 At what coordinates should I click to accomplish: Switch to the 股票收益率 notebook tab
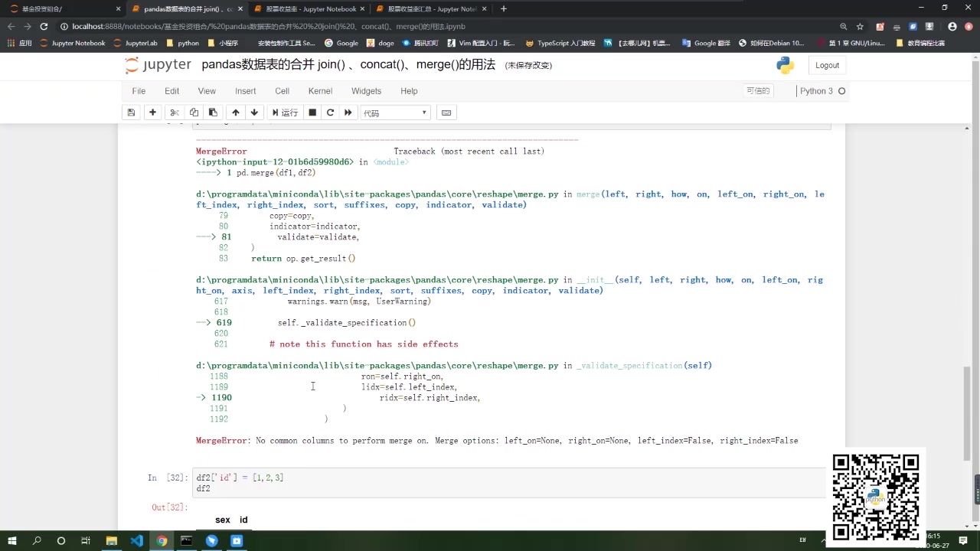[x=306, y=8]
